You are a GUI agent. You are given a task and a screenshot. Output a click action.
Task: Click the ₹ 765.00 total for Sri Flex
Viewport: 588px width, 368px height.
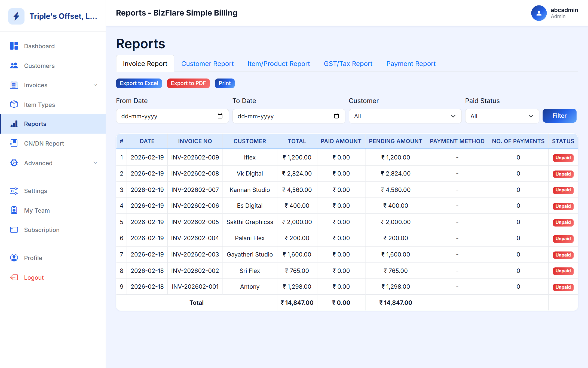(x=297, y=271)
